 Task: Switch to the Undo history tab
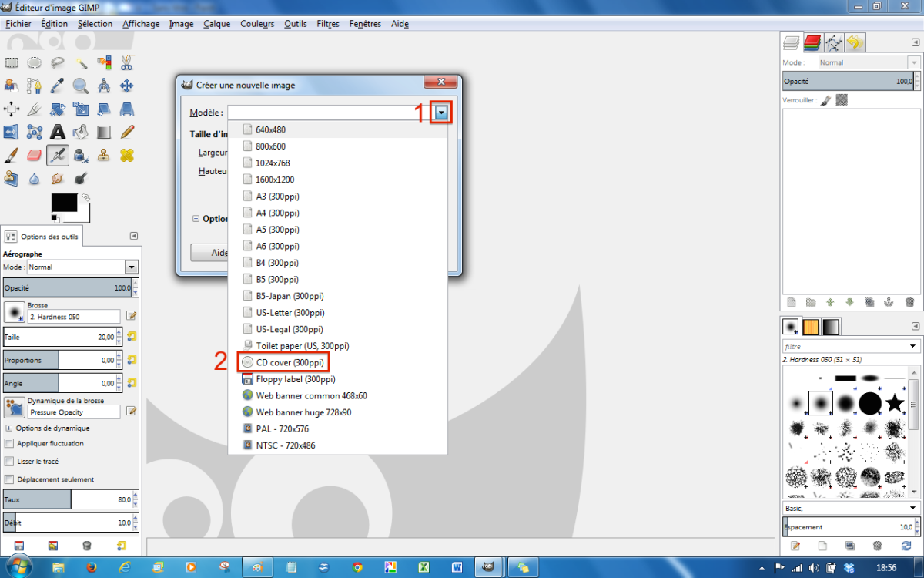(x=855, y=42)
